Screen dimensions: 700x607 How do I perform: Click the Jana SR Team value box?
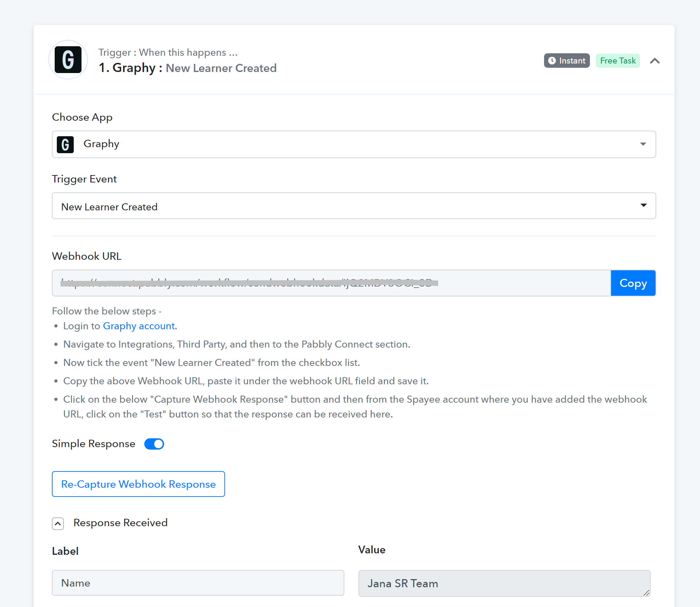tap(504, 583)
